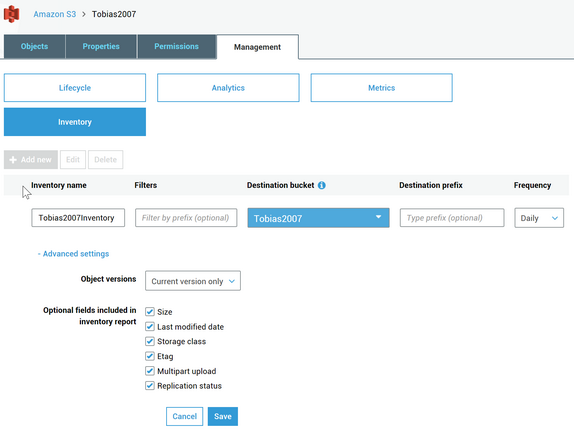
Task: Click the Optional fields included label
Action: 90,316
